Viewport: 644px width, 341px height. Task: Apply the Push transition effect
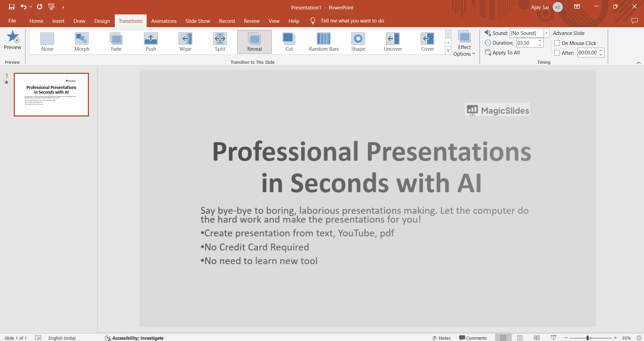click(x=151, y=39)
